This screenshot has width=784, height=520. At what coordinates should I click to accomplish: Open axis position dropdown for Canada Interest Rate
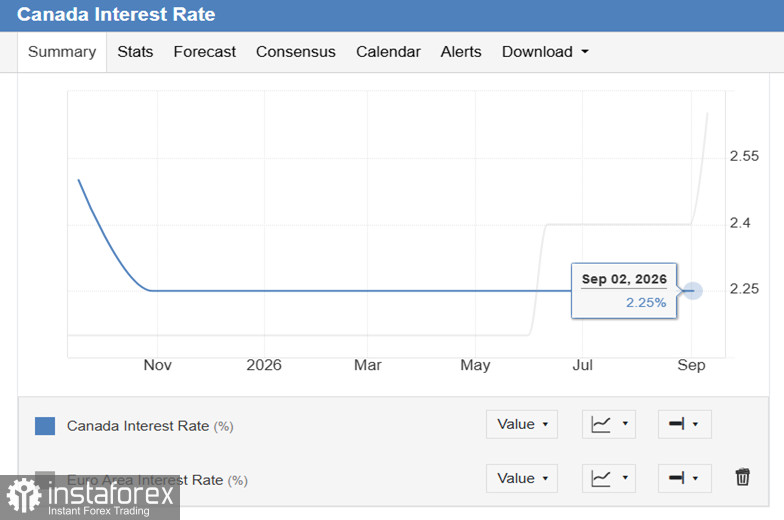[x=684, y=424]
